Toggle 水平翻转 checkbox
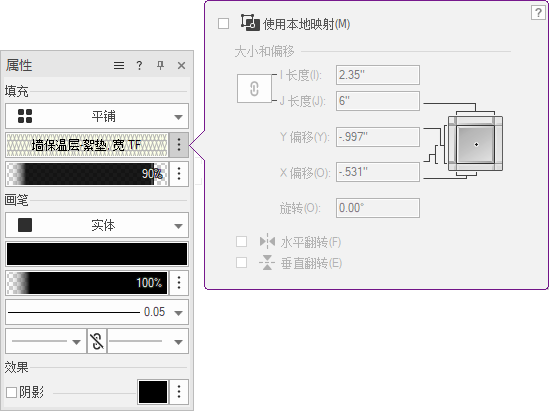This screenshot has width=549, height=411. (x=242, y=242)
